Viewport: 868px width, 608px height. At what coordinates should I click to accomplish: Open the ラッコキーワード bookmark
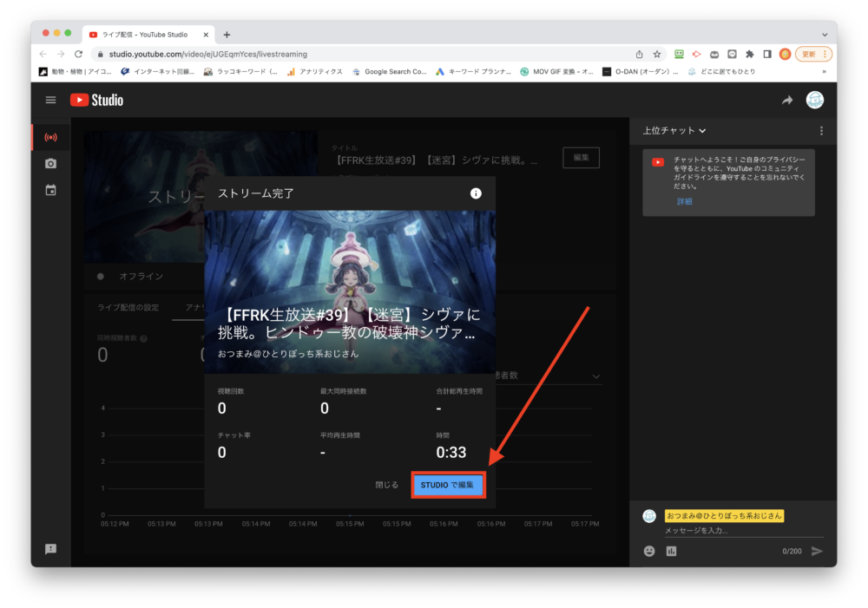tap(240, 71)
